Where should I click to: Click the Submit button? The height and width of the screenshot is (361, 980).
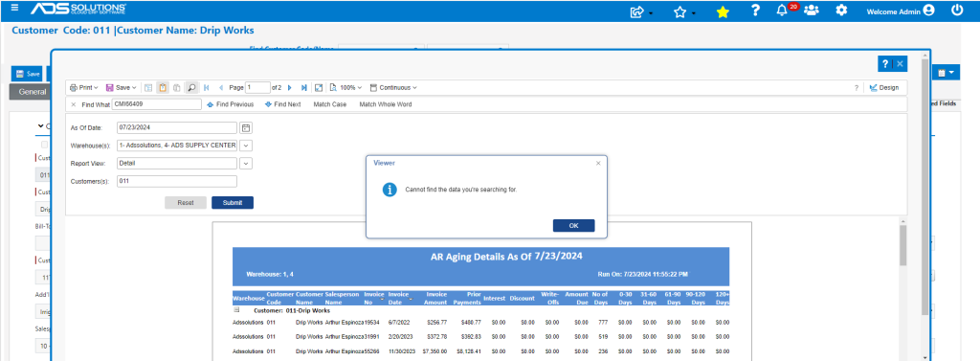[x=233, y=203]
